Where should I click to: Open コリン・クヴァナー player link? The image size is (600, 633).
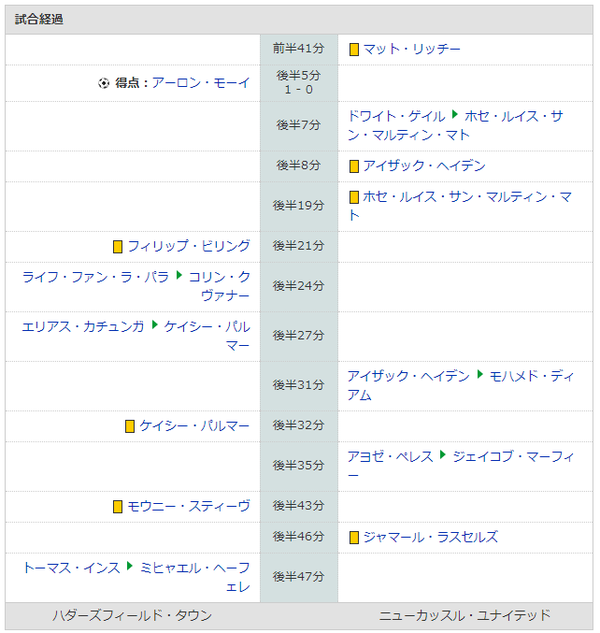pos(220,286)
